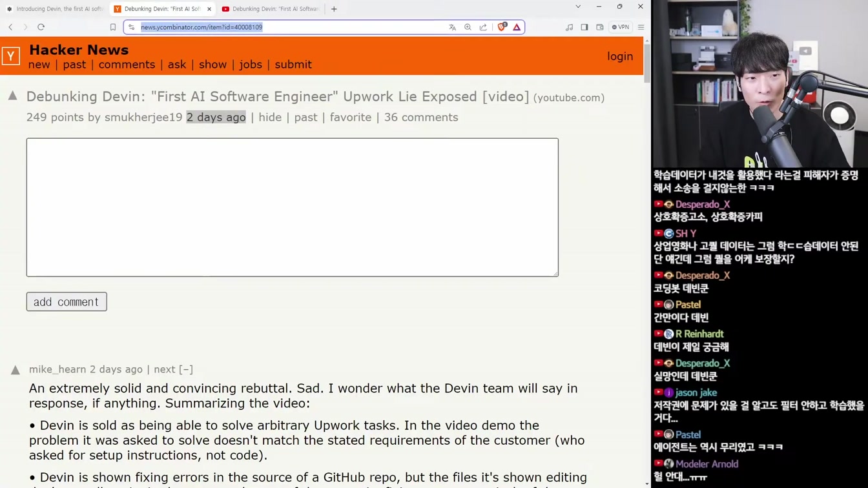Upvote mike_hearn's comment arrow

[15, 370]
